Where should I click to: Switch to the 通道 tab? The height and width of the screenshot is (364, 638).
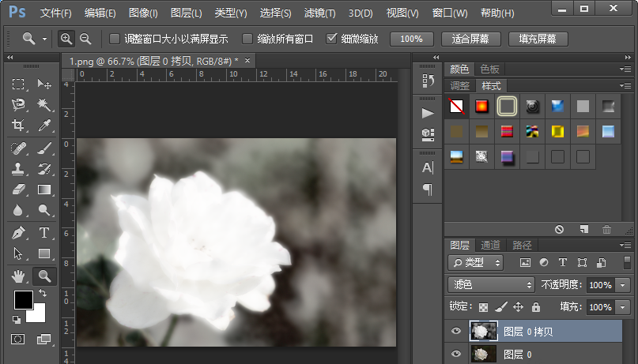coord(491,245)
